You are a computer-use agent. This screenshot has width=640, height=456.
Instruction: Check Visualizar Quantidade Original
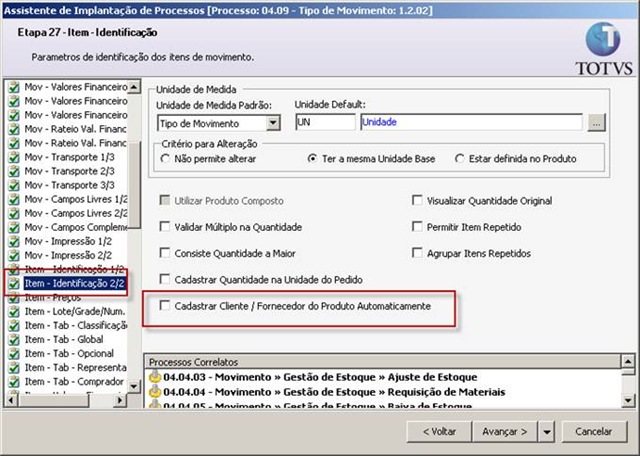(x=417, y=200)
